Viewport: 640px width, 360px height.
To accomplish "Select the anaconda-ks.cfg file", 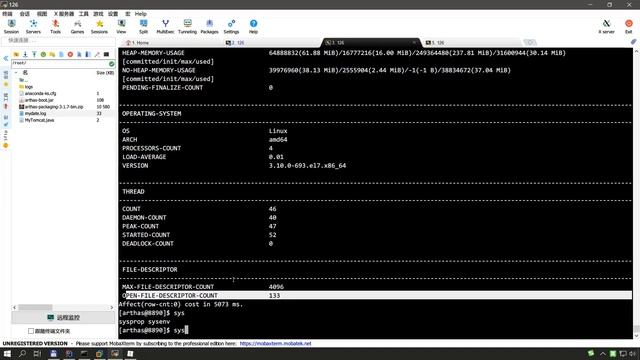I will (40, 93).
